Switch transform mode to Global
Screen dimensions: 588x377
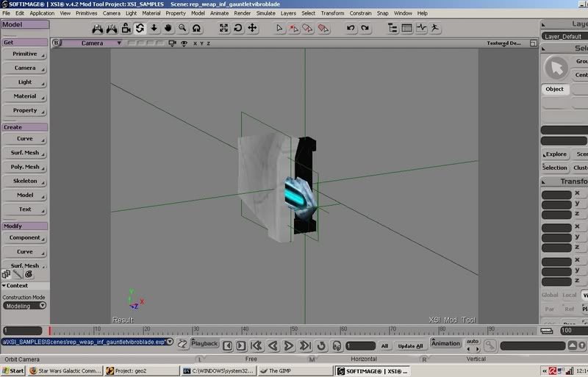(x=549, y=295)
